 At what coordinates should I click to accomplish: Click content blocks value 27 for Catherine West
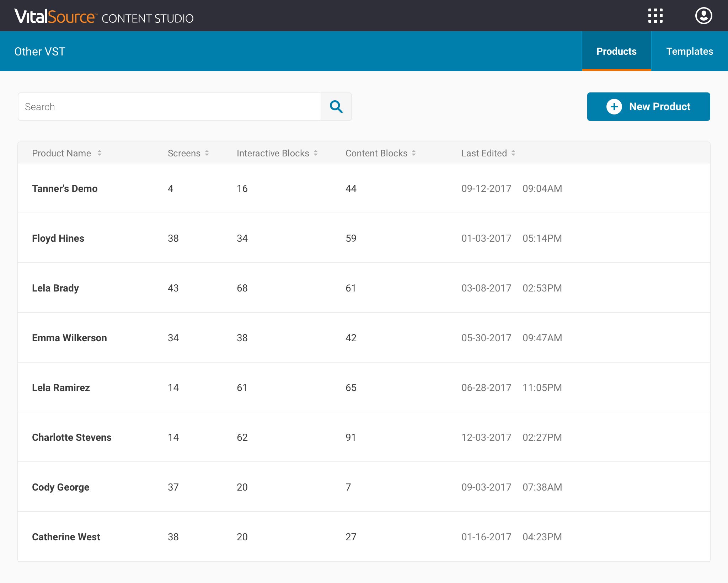tap(351, 537)
